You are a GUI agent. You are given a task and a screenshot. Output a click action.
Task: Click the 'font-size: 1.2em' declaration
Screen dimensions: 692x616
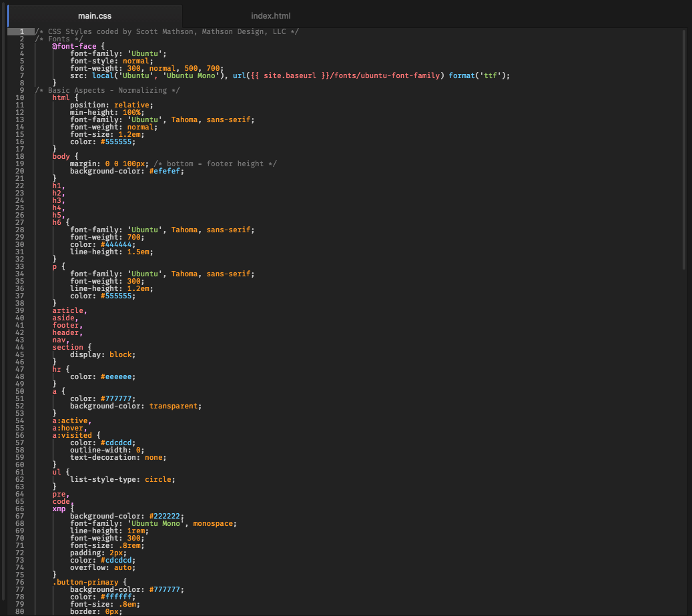coord(107,135)
